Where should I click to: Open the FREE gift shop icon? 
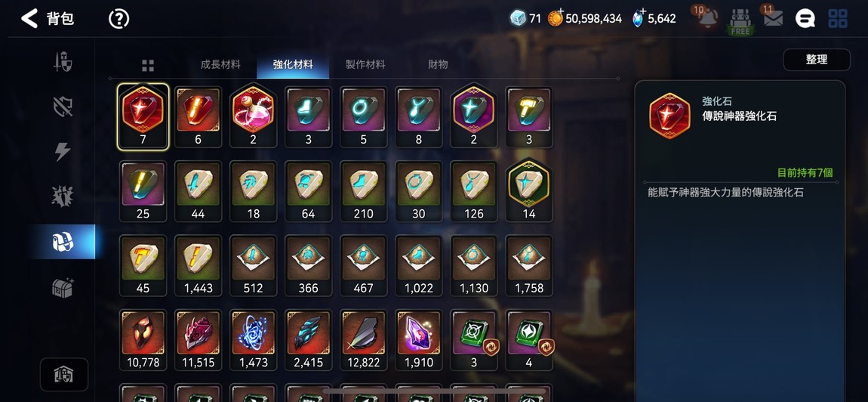point(740,22)
